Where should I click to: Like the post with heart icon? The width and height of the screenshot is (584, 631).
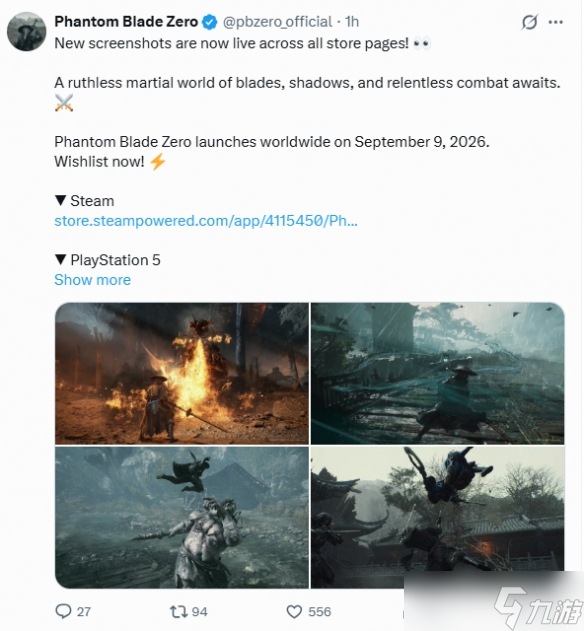coord(294,612)
